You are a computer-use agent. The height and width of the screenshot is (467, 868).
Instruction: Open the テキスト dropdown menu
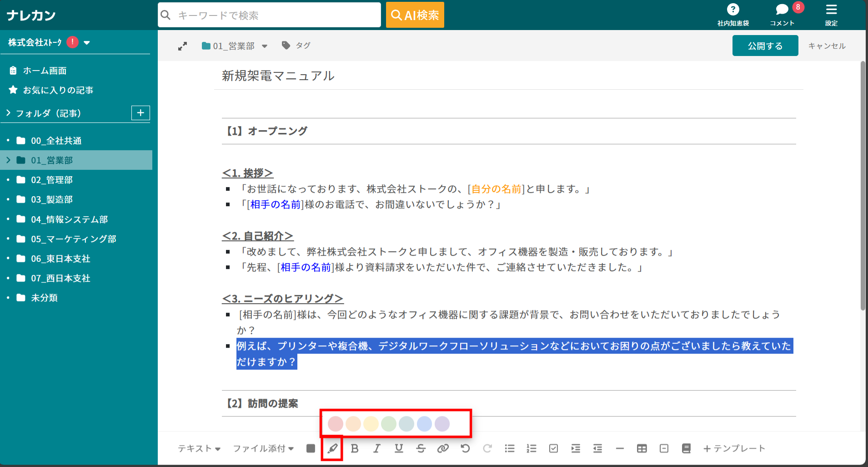point(199,448)
